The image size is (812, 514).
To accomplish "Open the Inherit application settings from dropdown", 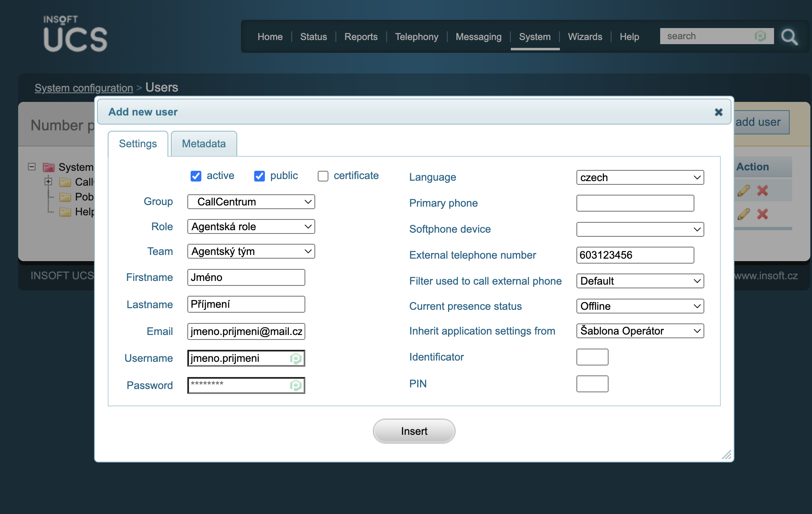I will [640, 331].
